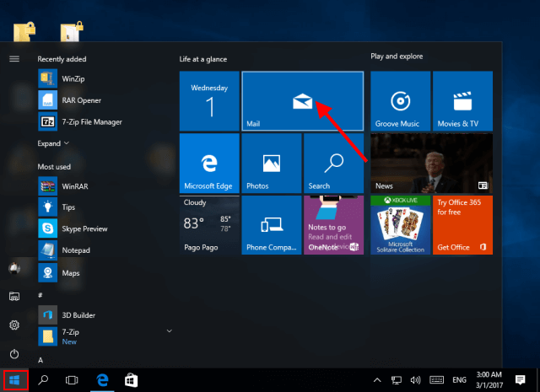
Task: Open RAR Opener app
Action: pos(103,100)
